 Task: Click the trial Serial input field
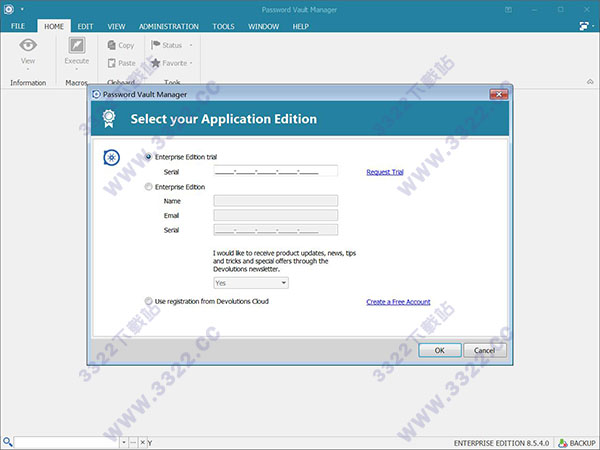click(275, 172)
